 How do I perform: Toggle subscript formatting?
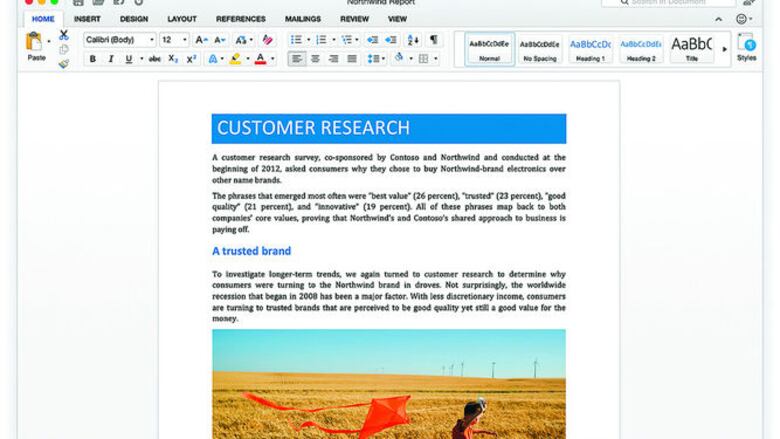pyautogui.click(x=173, y=59)
